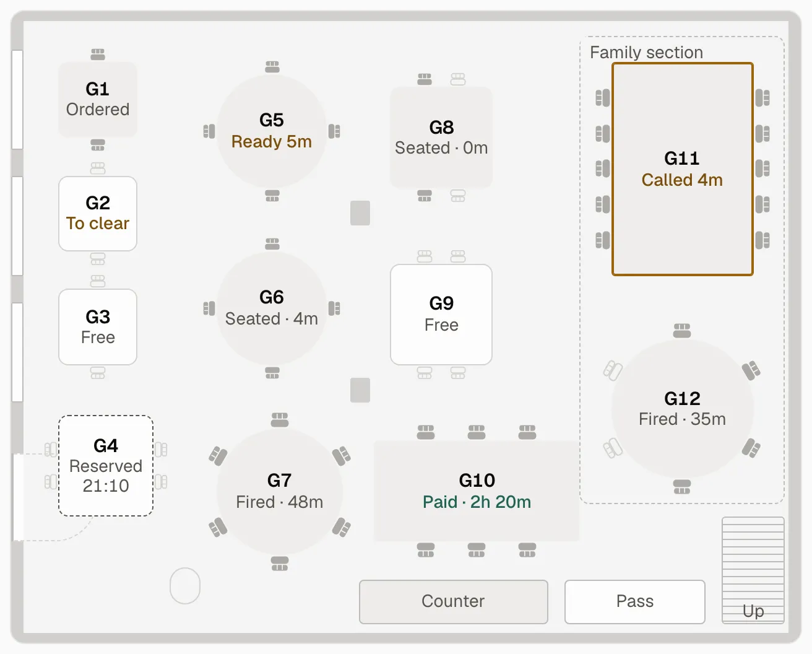Click the middle bottom seat of table G10
This screenshot has width=812, height=654.
(x=477, y=550)
